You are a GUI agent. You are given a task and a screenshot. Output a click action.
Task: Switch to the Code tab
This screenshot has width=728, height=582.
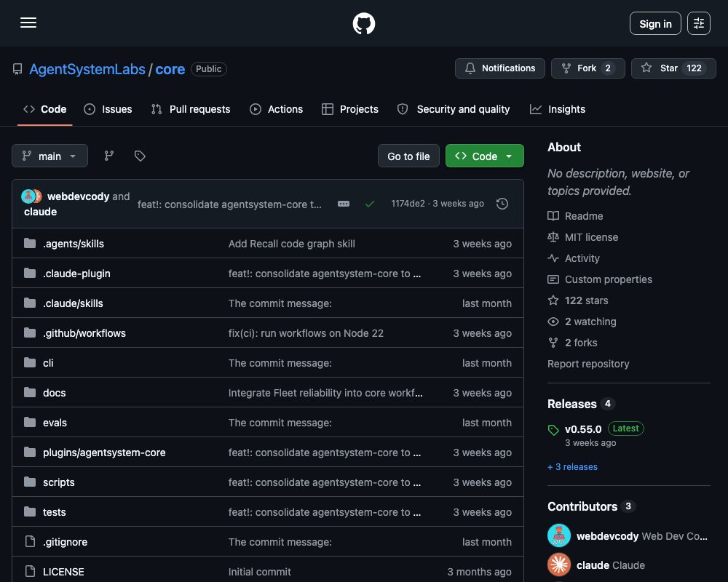tap(45, 109)
